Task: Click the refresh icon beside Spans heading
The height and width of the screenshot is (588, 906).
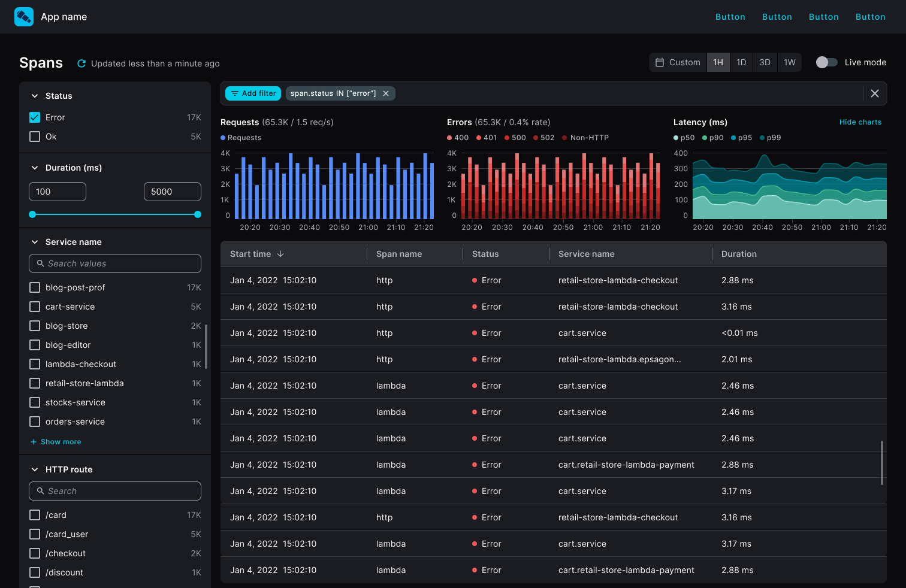Action: (x=81, y=62)
